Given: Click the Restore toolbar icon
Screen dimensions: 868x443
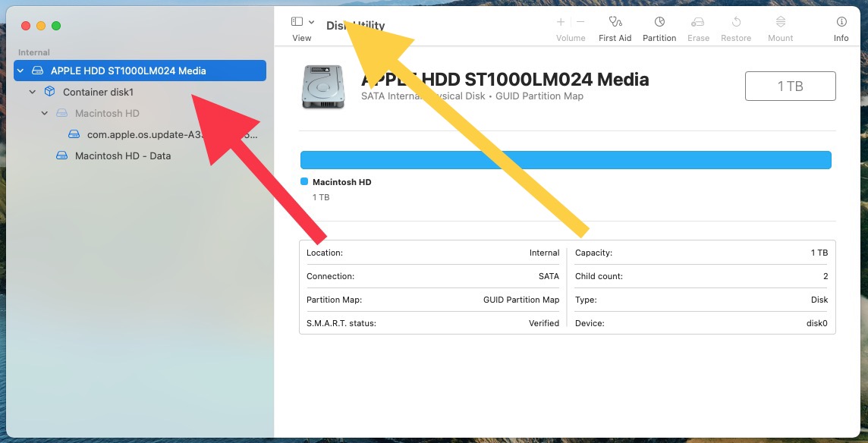Looking at the screenshot, I should (x=736, y=22).
